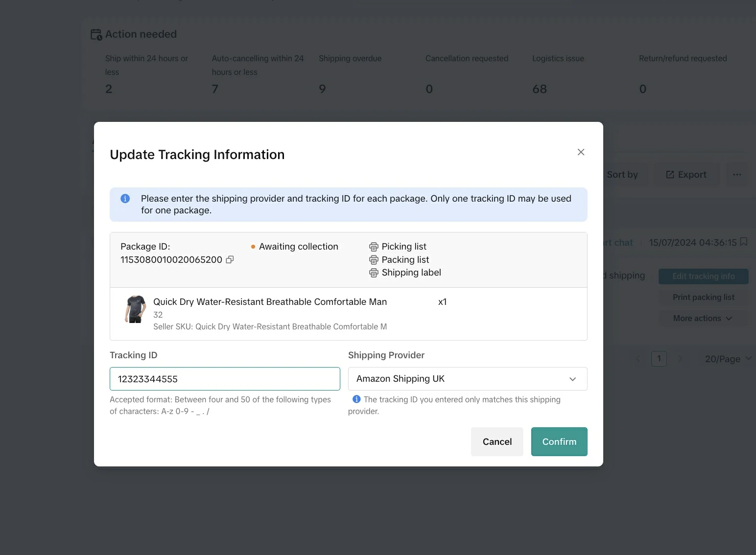756x555 pixels.
Task: Click the Packing list printer icon
Action: point(374,260)
